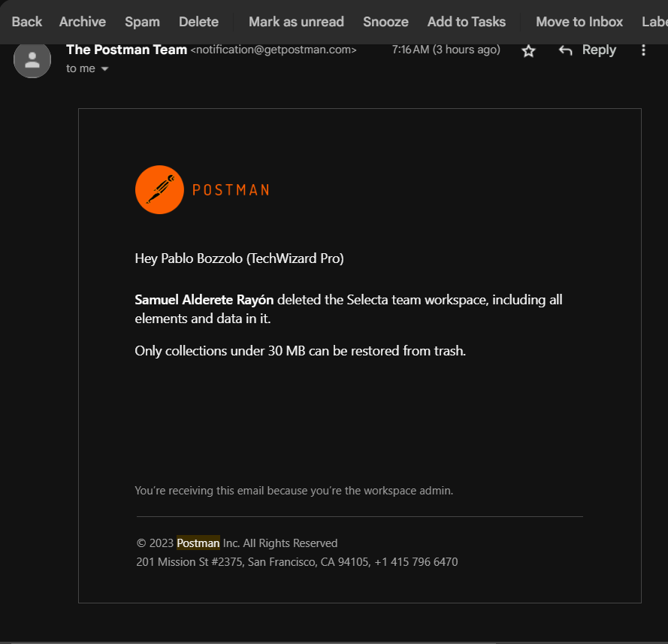Click Add to Tasks
668x644 pixels.
tap(466, 22)
